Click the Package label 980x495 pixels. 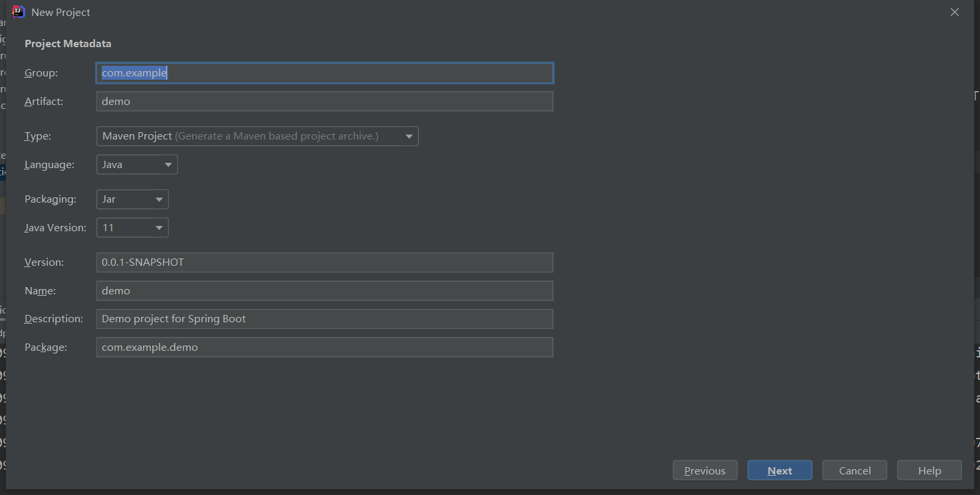[x=46, y=347]
